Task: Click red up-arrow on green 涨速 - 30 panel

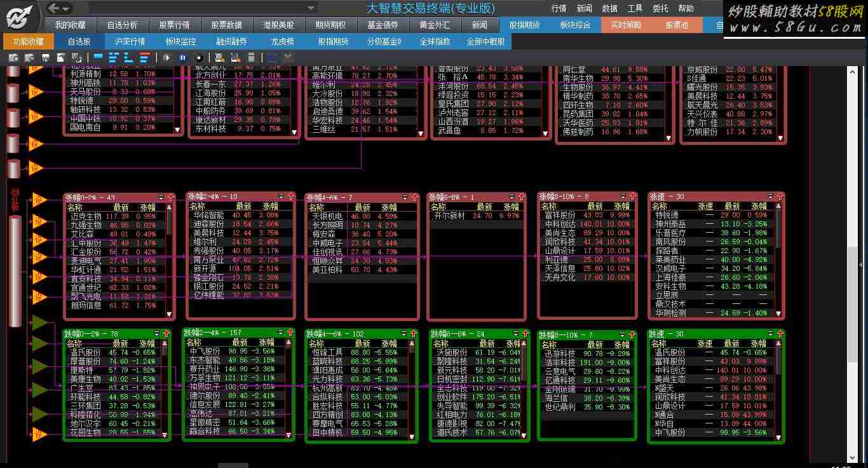Action: point(779,334)
